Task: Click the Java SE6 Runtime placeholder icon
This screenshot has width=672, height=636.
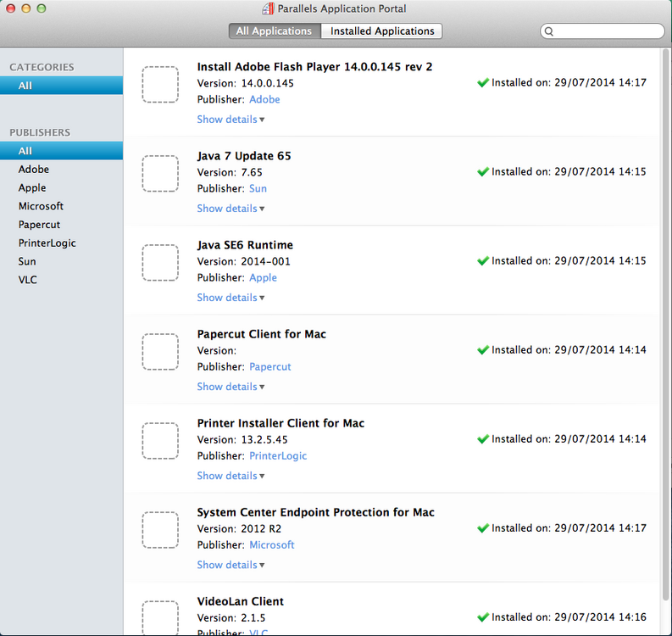Action: tap(160, 263)
